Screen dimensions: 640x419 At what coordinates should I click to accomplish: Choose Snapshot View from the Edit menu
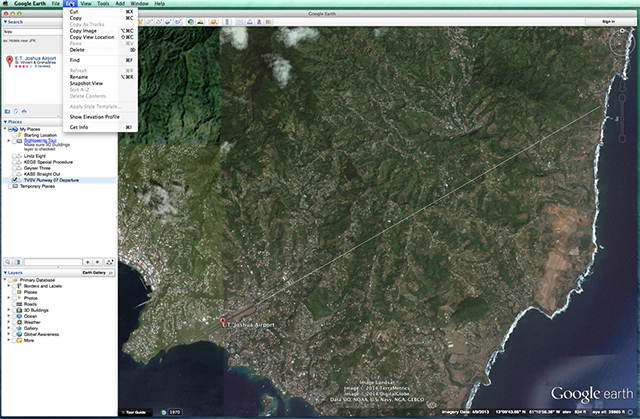click(100, 83)
